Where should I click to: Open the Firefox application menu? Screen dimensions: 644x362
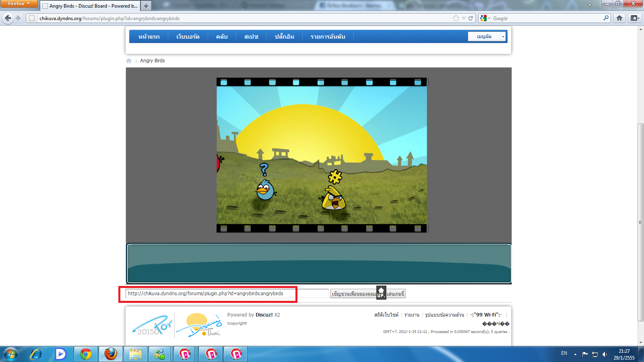19,4
